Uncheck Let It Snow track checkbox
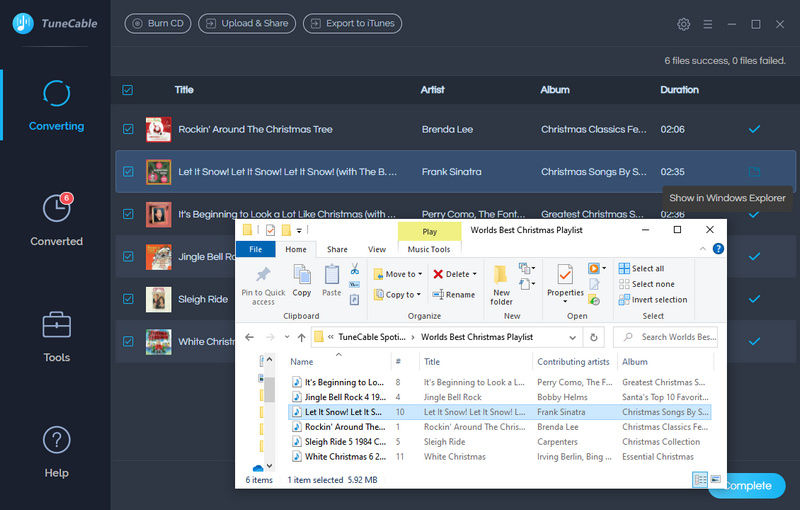The image size is (800, 510). coord(128,171)
